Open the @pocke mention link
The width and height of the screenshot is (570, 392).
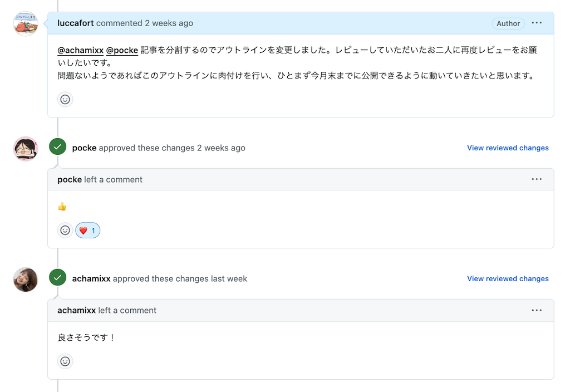122,50
